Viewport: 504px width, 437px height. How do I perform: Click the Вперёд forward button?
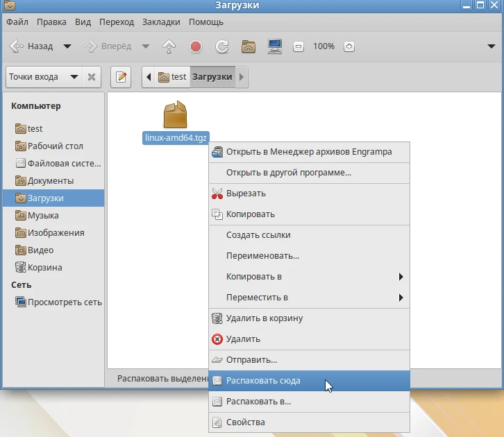108,46
